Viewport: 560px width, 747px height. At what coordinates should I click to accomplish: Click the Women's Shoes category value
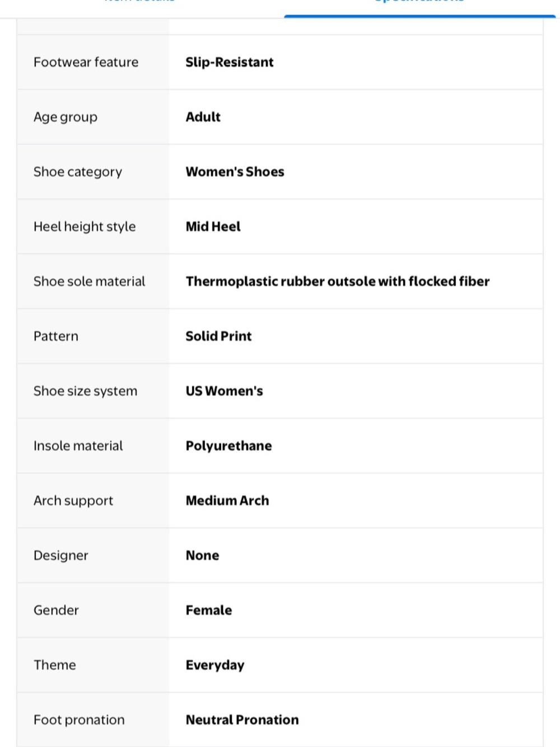click(235, 172)
